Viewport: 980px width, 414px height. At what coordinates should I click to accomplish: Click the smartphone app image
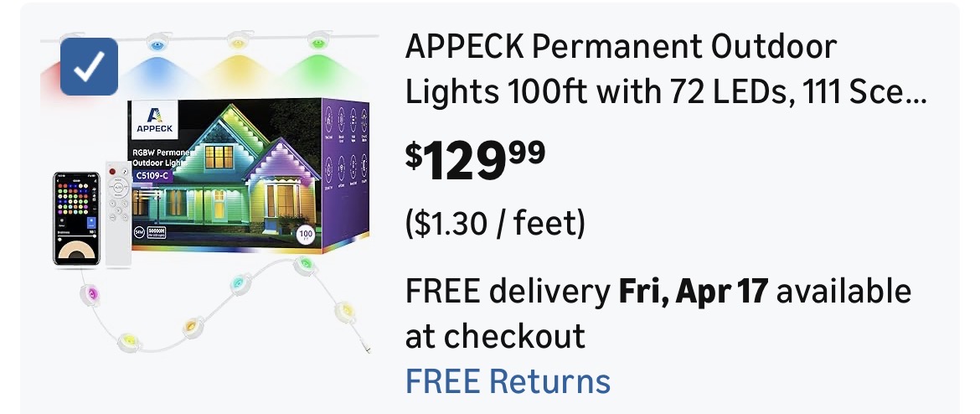point(75,220)
